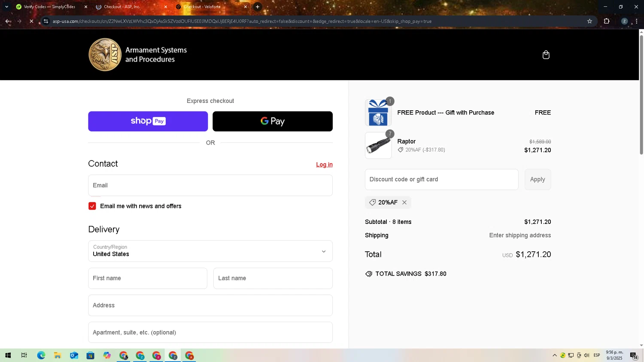Click the address bar URL
644x362 pixels.
tap(242, 21)
